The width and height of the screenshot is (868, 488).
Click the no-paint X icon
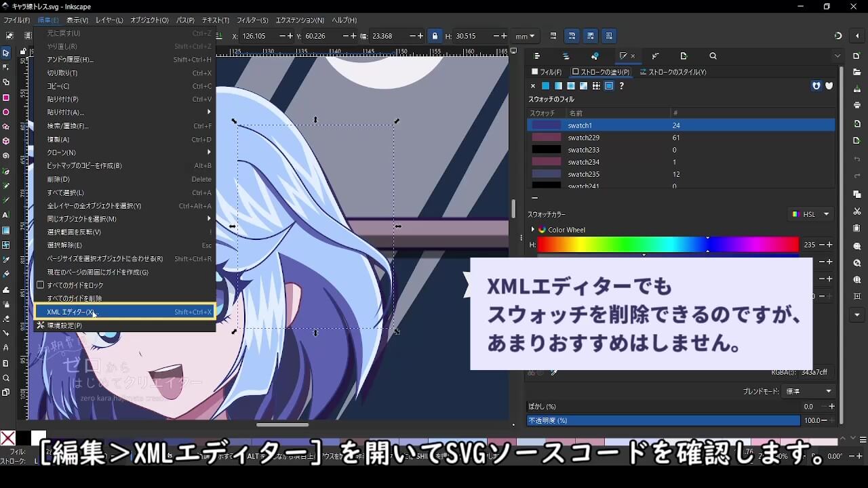tap(533, 86)
